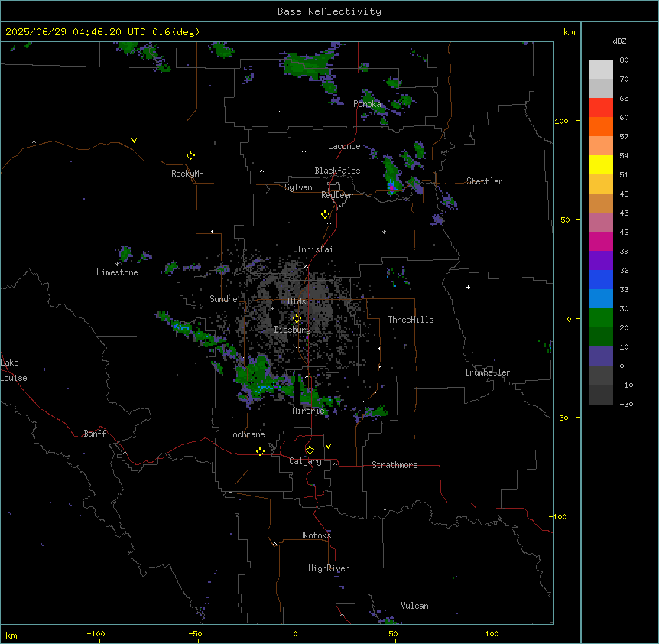Select the 33 dBZ blue color swatch

coord(601,298)
